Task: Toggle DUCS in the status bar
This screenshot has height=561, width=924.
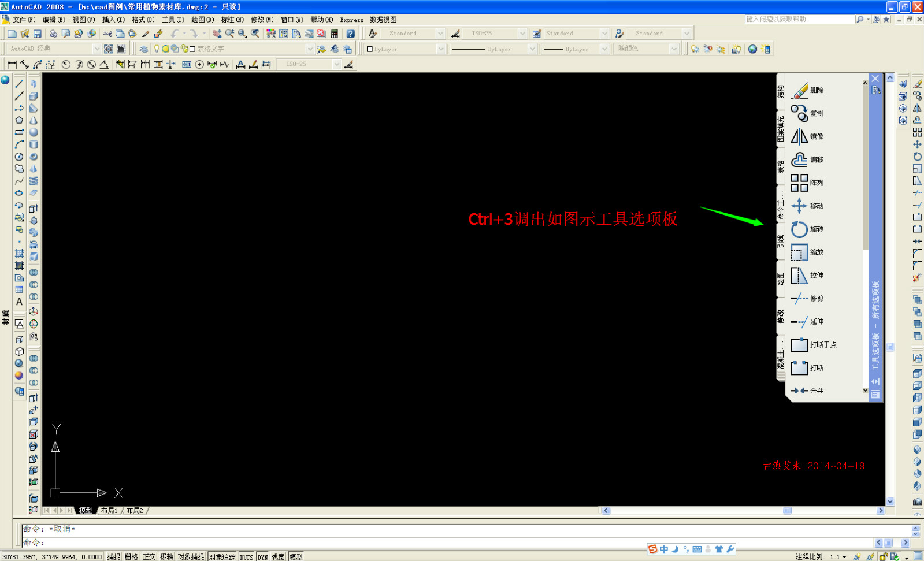Action: [x=247, y=557]
